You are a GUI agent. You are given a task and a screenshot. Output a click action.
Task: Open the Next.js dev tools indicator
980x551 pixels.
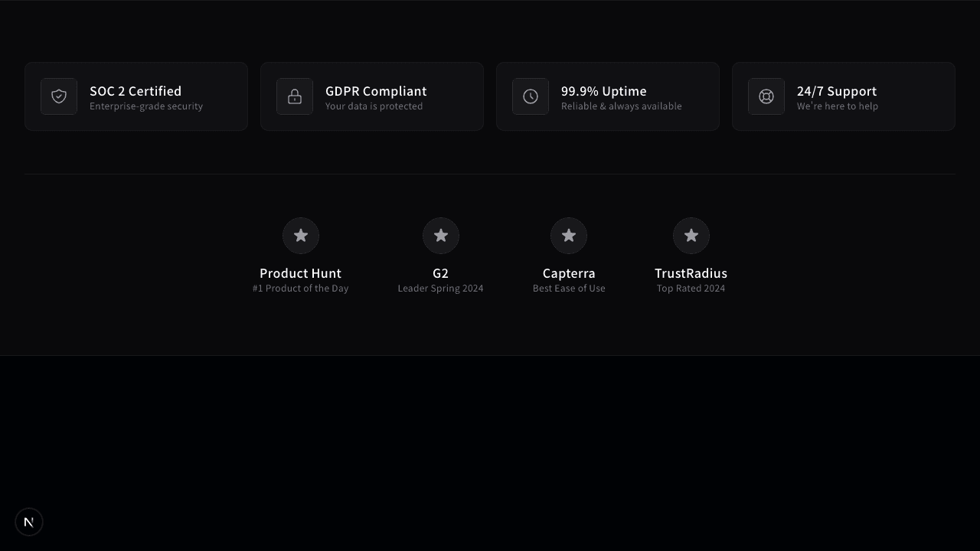click(x=29, y=522)
